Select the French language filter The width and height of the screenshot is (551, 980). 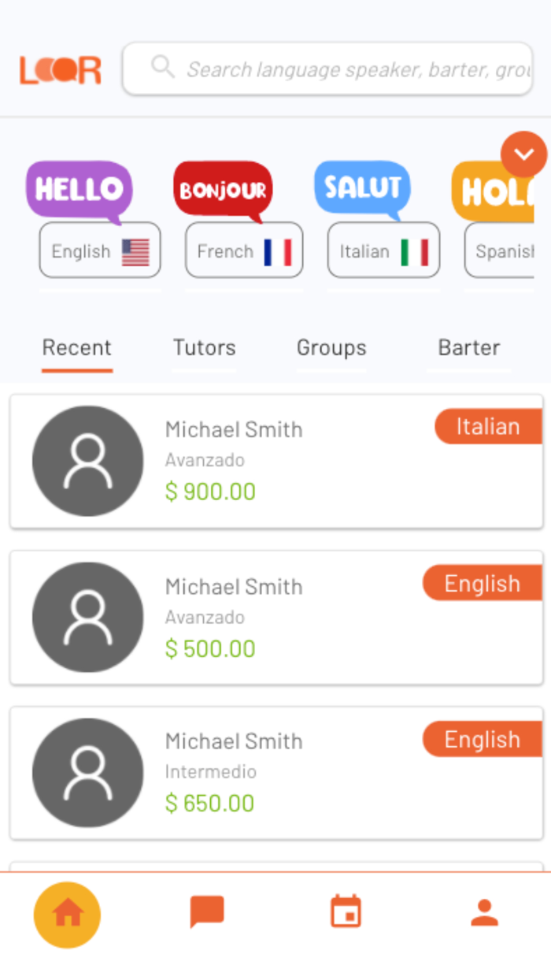[x=243, y=251]
